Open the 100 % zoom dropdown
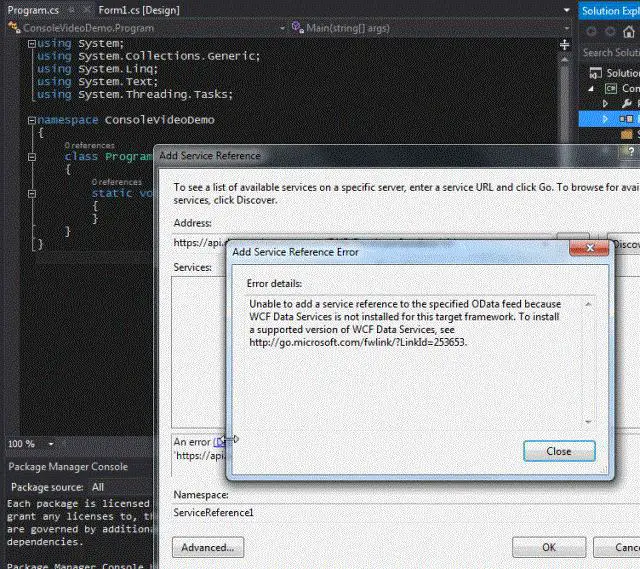The width and height of the screenshot is (640, 569). coord(51,444)
